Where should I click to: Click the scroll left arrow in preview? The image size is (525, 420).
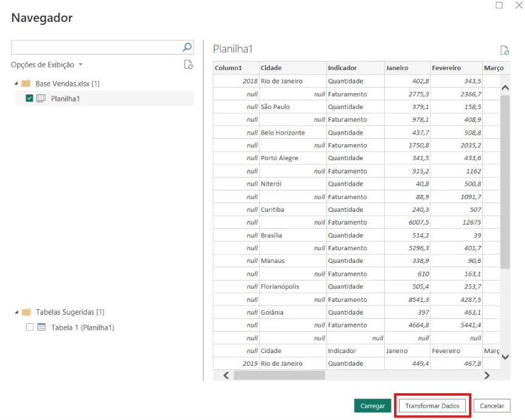[226, 376]
